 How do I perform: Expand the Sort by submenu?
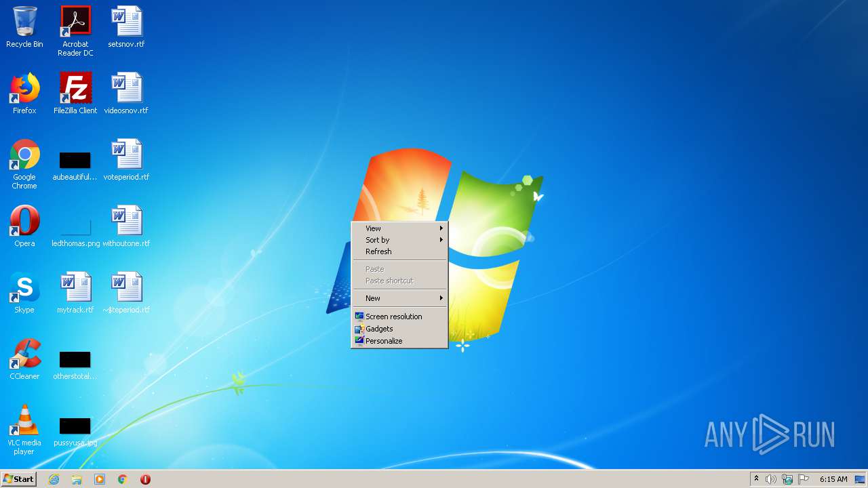399,240
